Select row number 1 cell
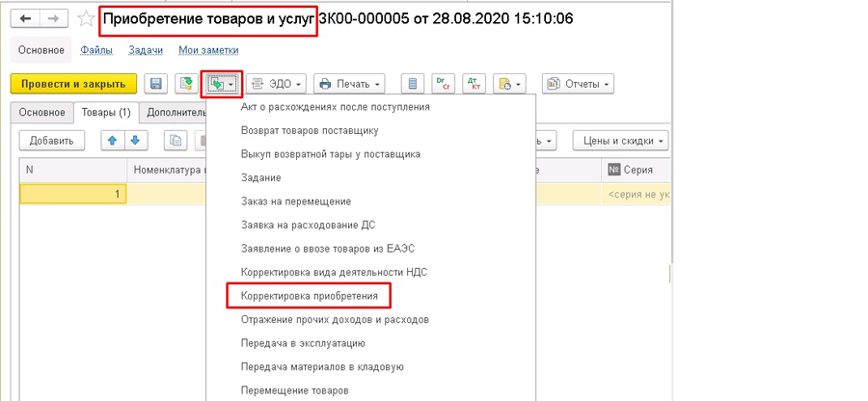This screenshot has width=868, height=401. pos(73,194)
